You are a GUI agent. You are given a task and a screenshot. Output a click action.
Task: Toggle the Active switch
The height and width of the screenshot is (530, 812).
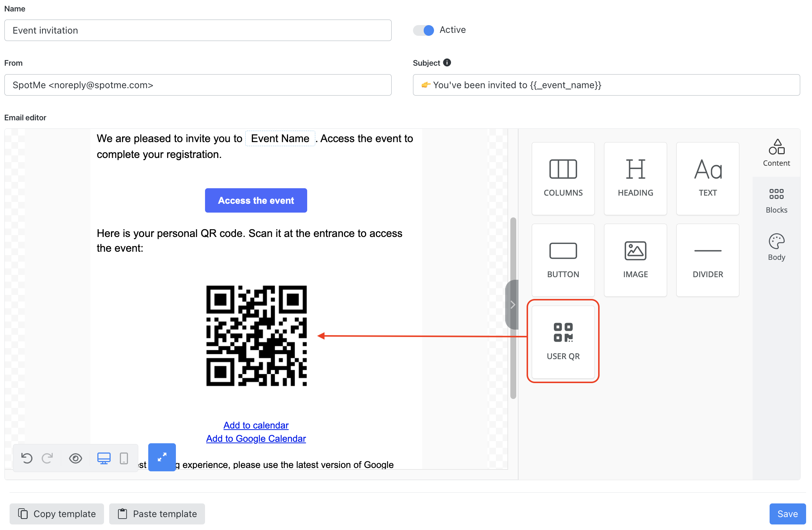tap(423, 30)
